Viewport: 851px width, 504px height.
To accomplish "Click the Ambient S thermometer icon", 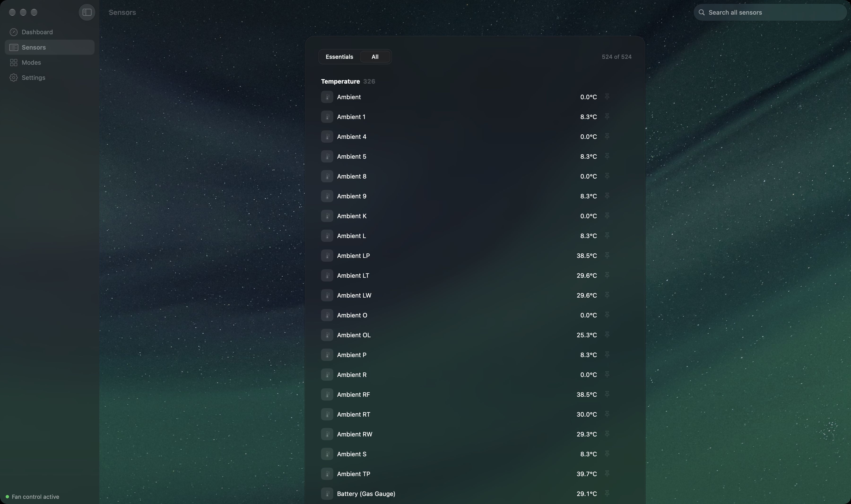I will [x=327, y=454].
